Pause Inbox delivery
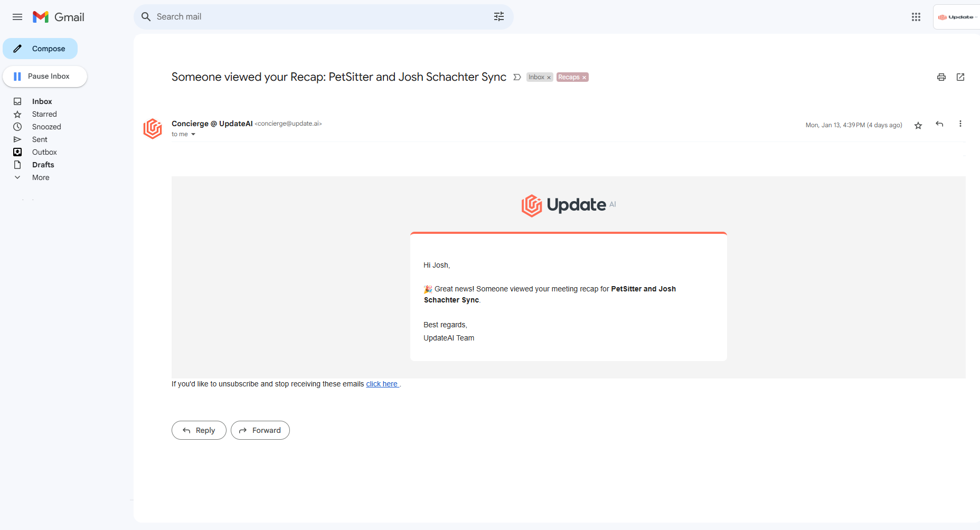The width and height of the screenshot is (980, 530). click(45, 77)
